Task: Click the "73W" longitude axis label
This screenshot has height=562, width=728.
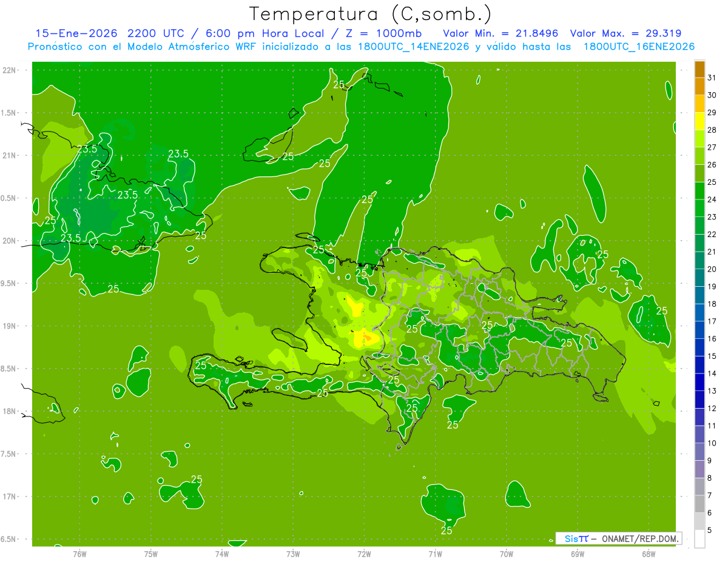Action: (x=293, y=554)
